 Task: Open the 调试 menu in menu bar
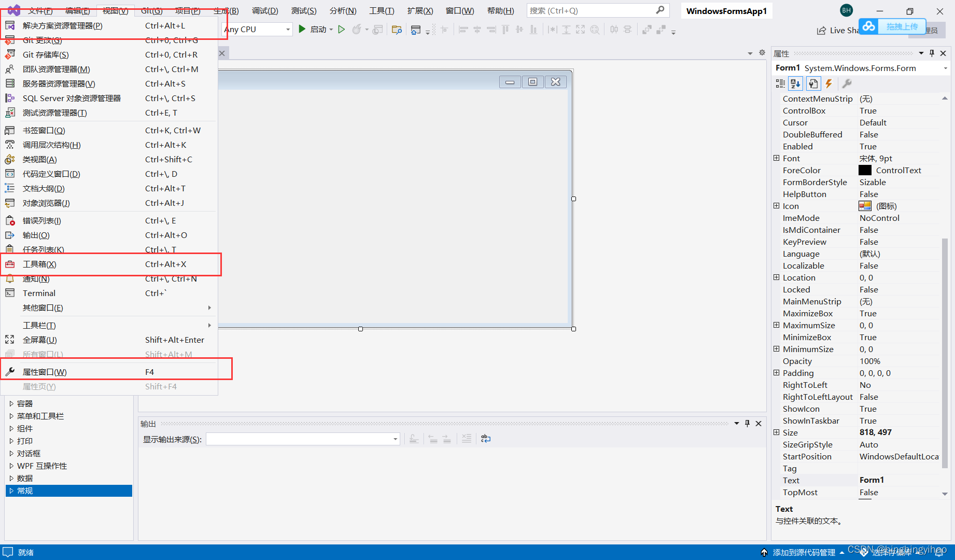pos(265,10)
